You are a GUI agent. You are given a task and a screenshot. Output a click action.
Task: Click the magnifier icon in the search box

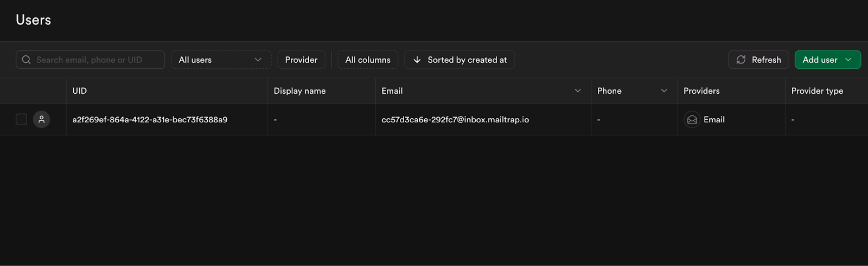26,60
